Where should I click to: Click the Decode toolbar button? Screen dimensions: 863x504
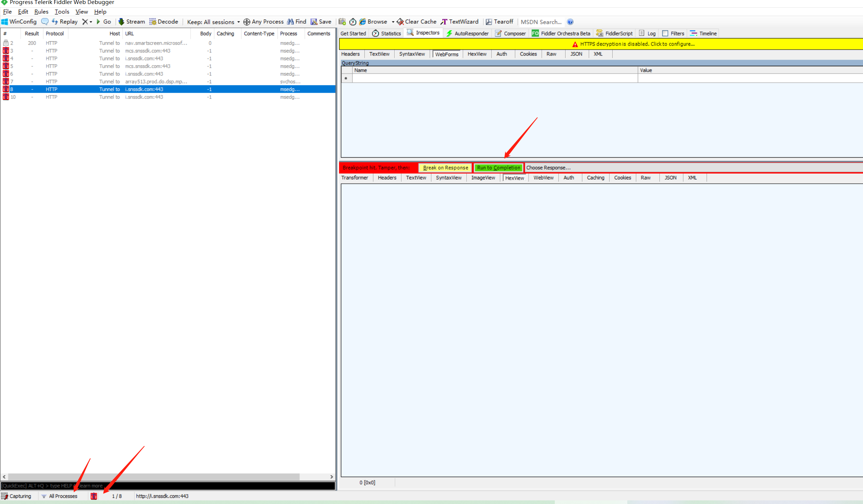164,22
